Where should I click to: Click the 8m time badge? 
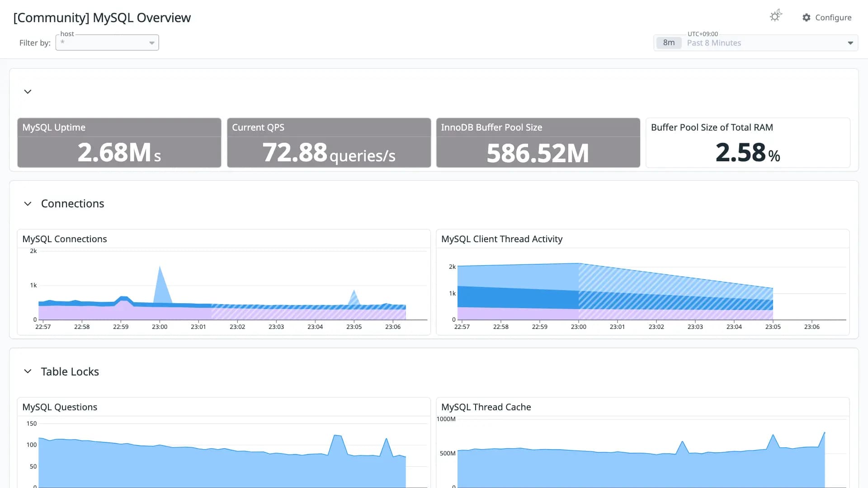coord(669,43)
